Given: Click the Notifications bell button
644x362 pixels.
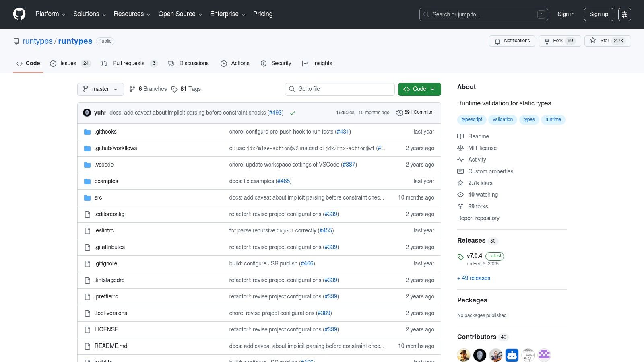Looking at the screenshot, I should point(512,41).
